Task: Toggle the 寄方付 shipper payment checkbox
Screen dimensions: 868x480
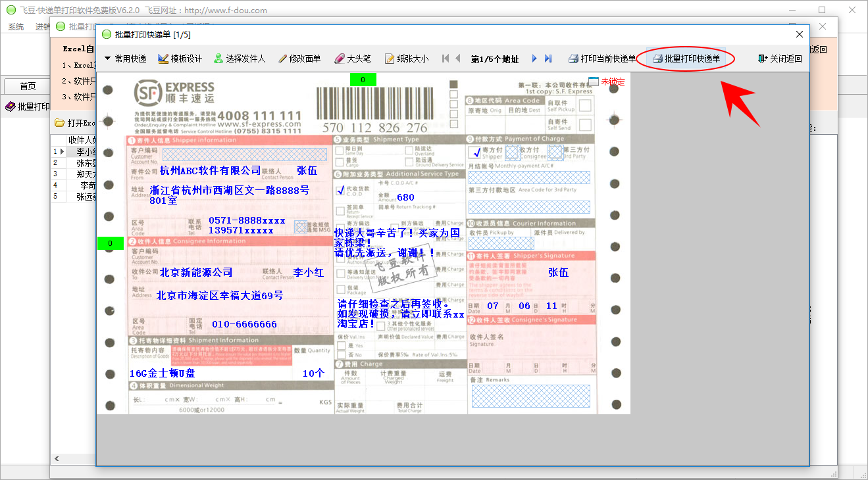Action: pyautogui.click(x=475, y=152)
